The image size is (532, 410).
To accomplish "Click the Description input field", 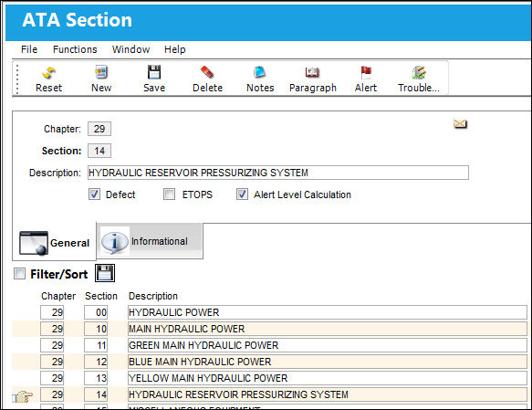I will point(278,173).
